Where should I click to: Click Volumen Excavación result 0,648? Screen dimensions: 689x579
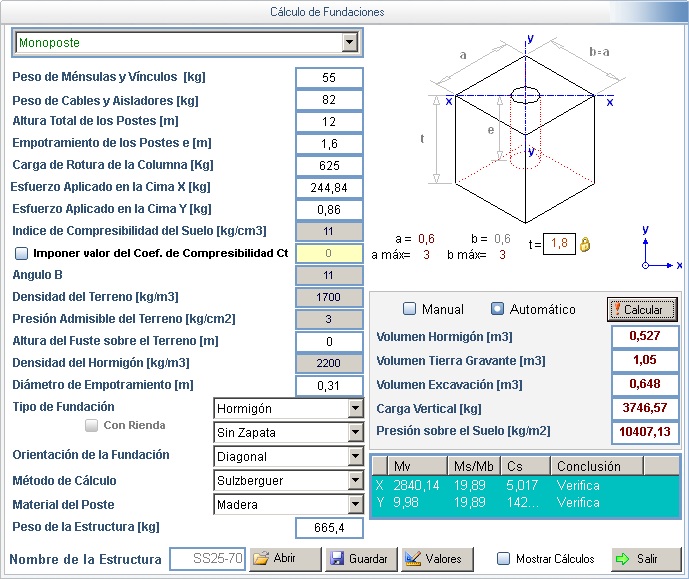645,384
